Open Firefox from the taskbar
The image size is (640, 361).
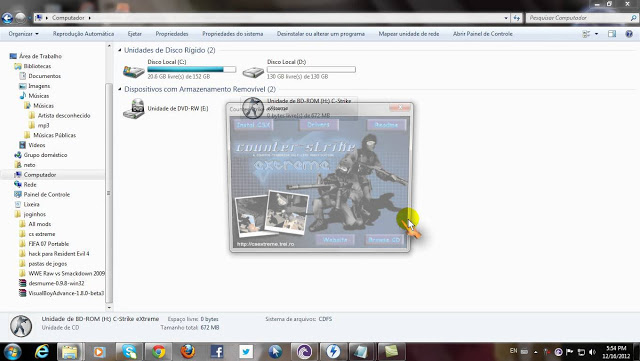pos(188,352)
